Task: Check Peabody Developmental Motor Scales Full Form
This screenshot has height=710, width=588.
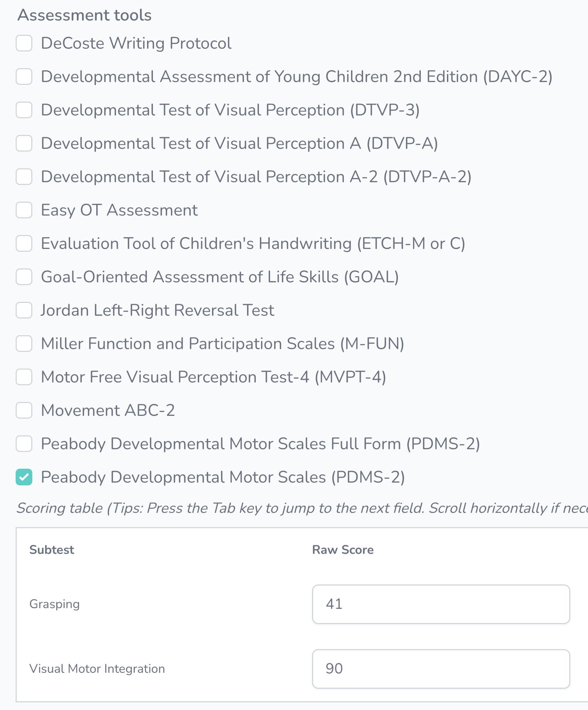Action: (24, 444)
